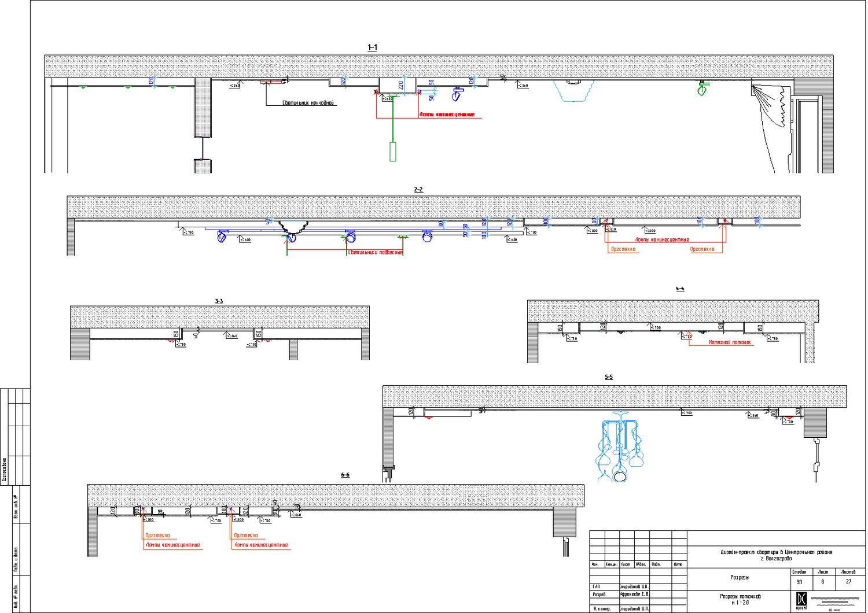Click the 'Натяжной потолок' label in section 4-4

pos(730,342)
